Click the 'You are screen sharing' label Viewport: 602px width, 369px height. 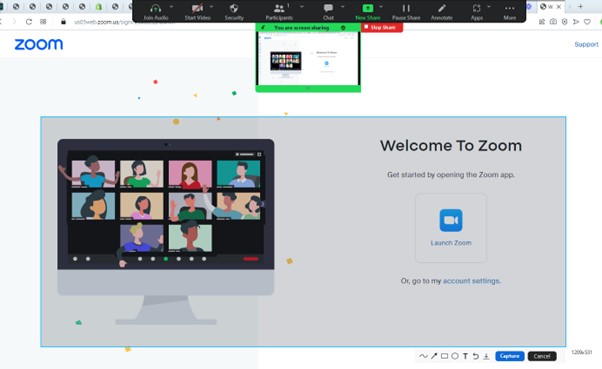(x=301, y=28)
